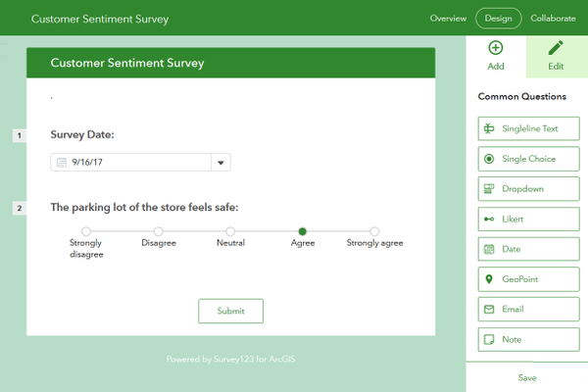The height and width of the screenshot is (392, 588).
Task: Pick the Disagree radio option
Action: click(159, 231)
